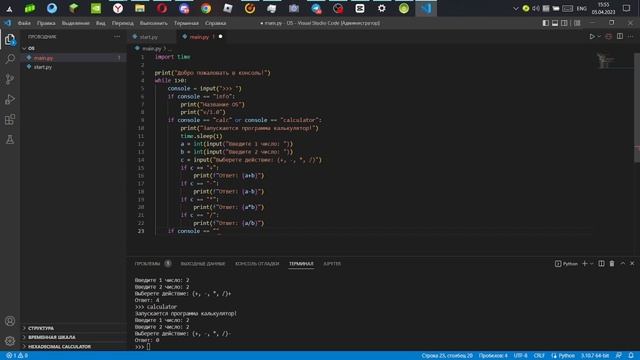Open the Справка menu

click(216, 23)
